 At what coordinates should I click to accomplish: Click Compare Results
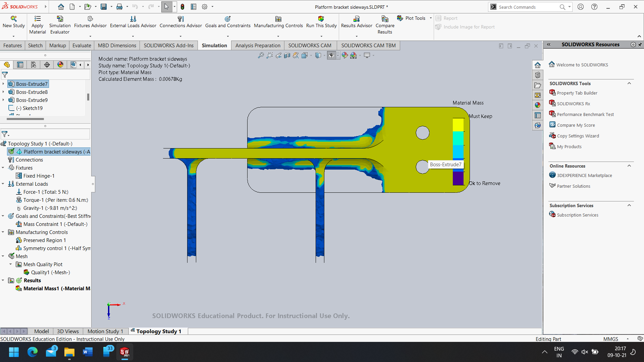385,25
